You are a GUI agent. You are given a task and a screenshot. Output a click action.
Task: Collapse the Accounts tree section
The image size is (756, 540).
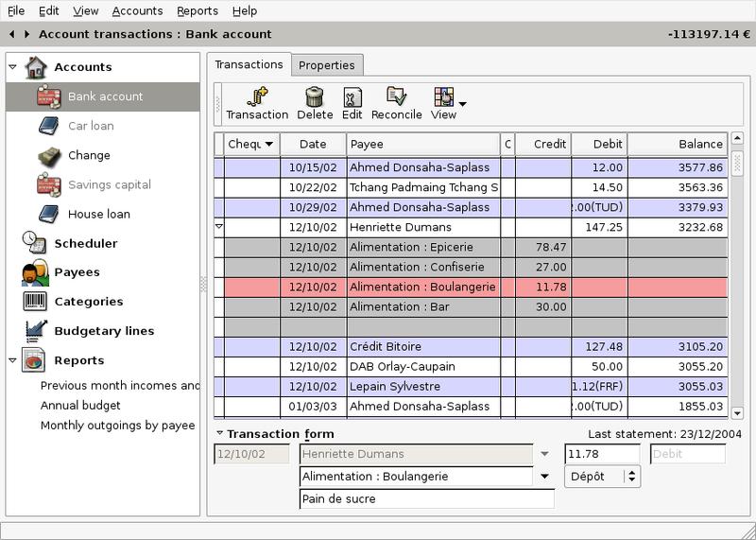[x=12, y=67]
